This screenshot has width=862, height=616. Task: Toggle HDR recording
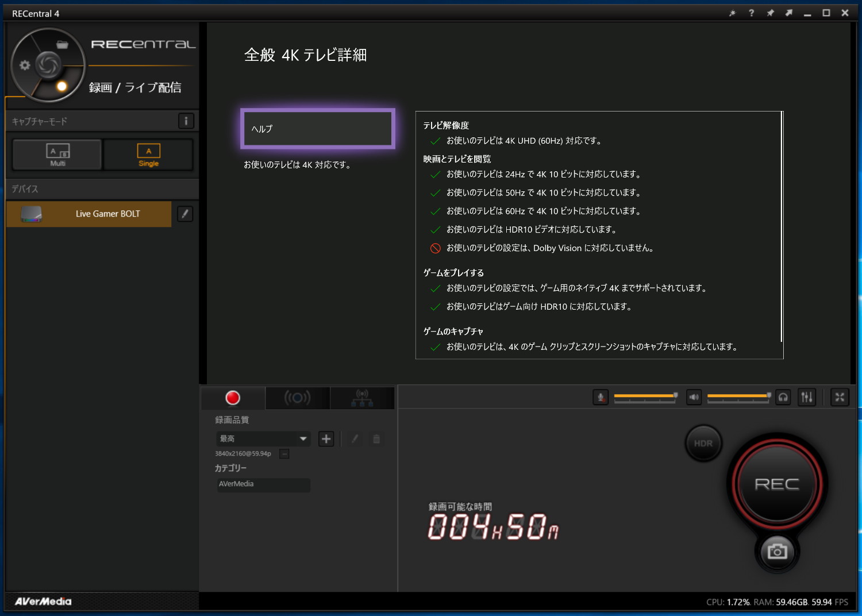(x=703, y=443)
